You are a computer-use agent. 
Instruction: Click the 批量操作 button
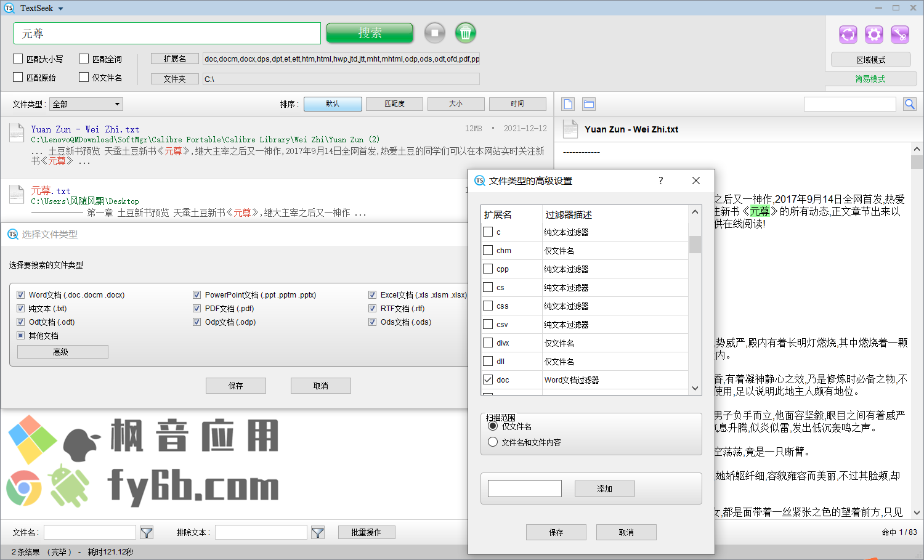click(367, 532)
